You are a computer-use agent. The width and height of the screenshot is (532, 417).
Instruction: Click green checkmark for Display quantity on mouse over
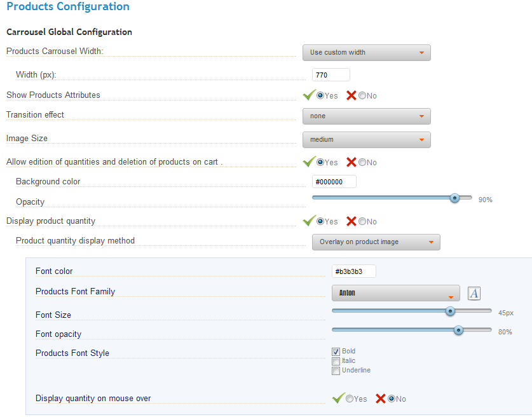coord(338,399)
